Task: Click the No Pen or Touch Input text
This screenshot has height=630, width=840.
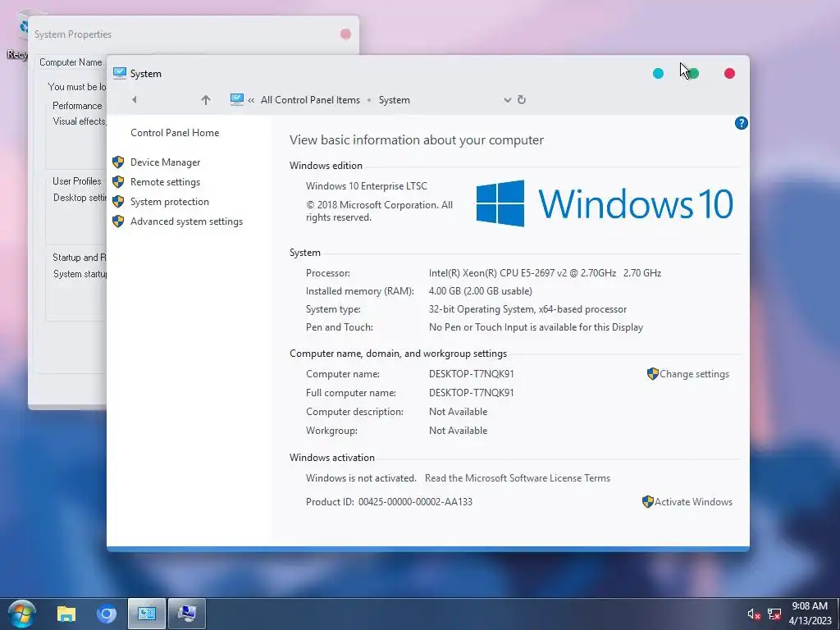Action: pyautogui.click(x=536, y=327)
